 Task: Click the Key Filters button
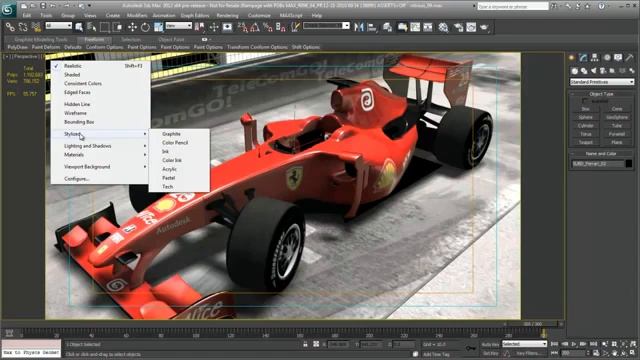click(529, 353)
